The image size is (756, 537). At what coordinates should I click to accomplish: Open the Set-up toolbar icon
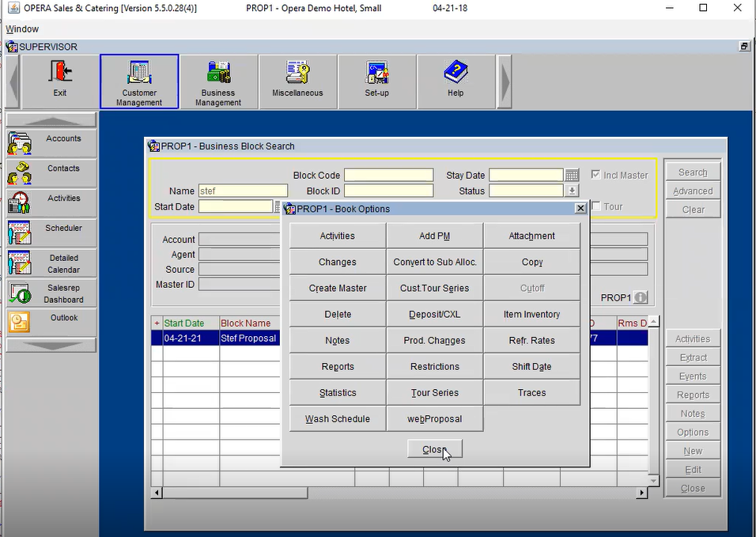(376, 72)
